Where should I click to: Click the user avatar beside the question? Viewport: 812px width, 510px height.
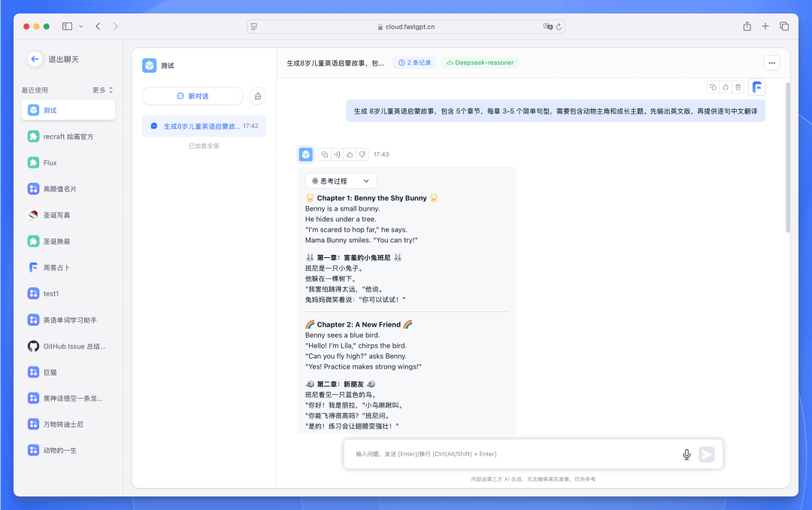757,87
